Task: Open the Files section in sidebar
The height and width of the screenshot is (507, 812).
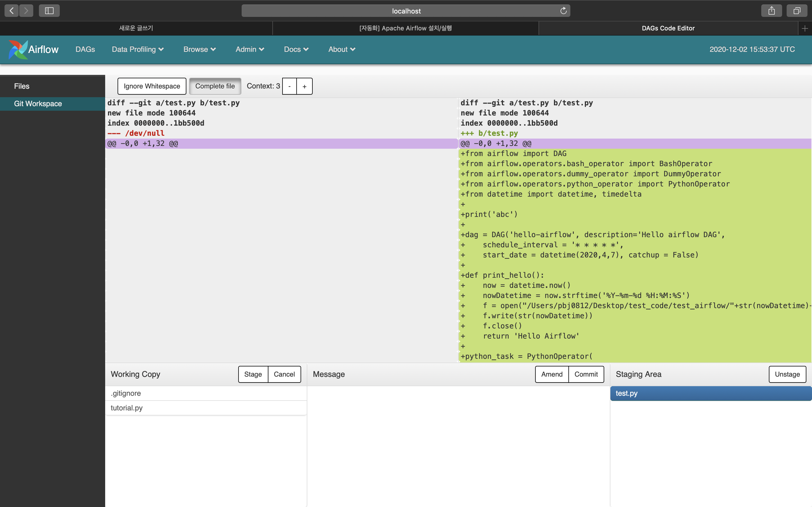Action: (22, 86)
